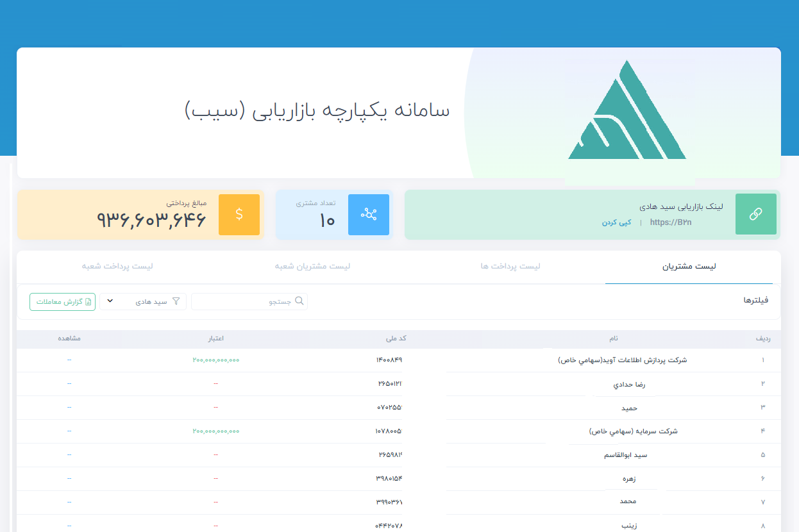
Task: Click the funnel filter icon
Action: point(176,301)
